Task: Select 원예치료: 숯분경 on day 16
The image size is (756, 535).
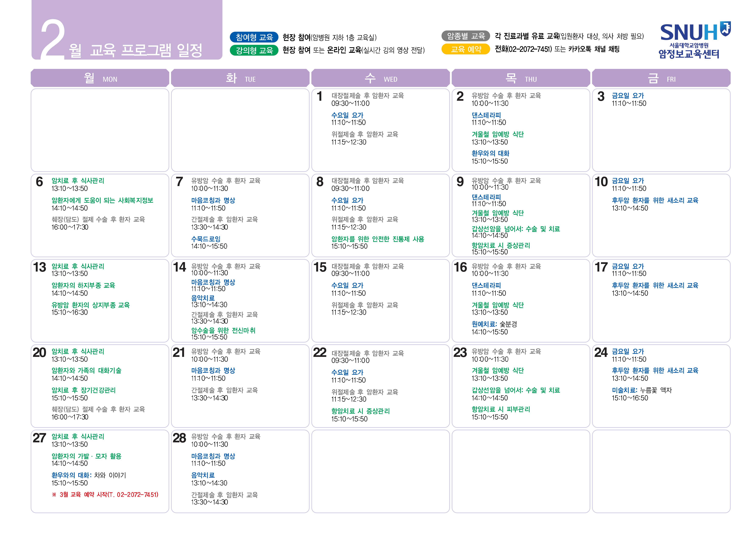Action: point(494,324)
